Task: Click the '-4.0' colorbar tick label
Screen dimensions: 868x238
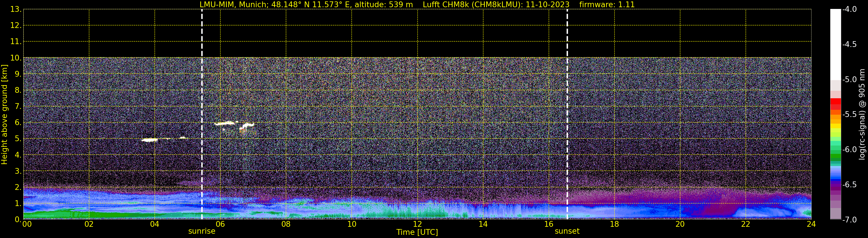Action: (849, 9)
